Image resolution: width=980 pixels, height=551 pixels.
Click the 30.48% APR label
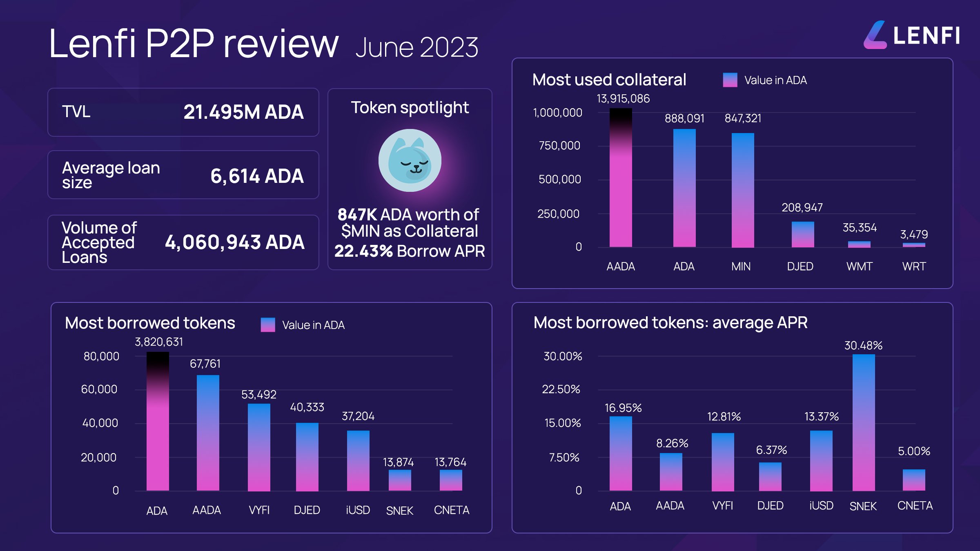863,346
